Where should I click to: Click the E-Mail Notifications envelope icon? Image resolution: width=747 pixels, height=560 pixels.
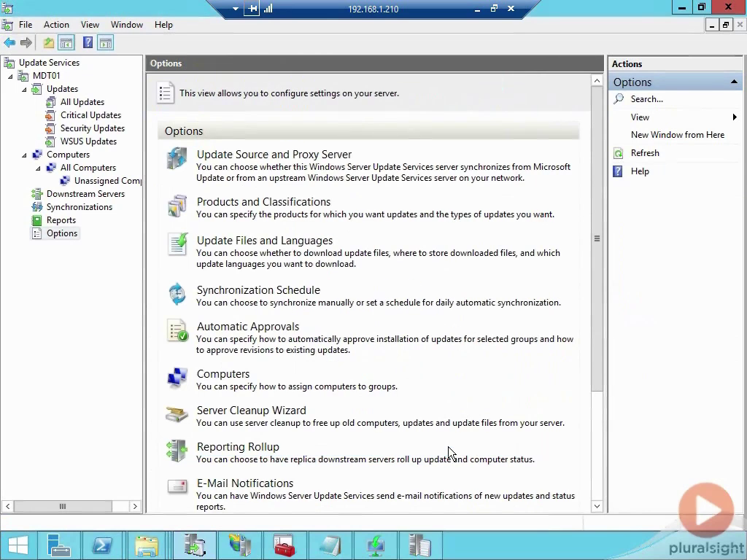click(177, 486)
